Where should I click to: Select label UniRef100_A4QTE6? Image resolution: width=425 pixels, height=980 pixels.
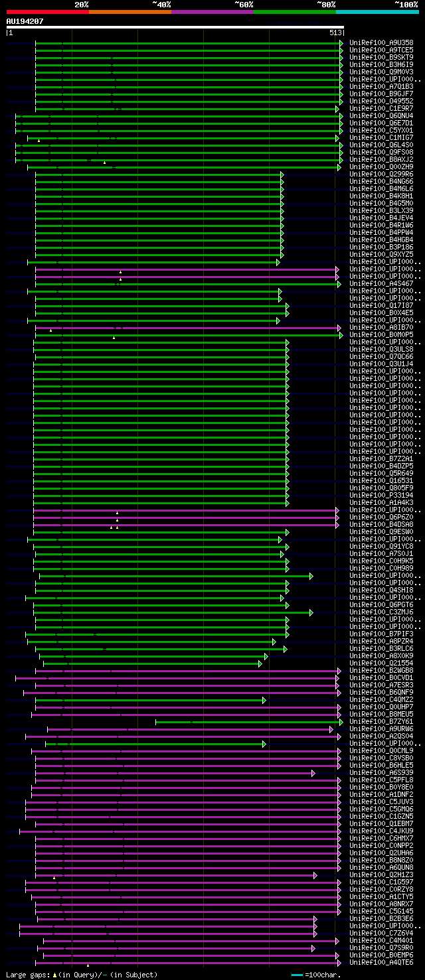click(x=381, y=962)
